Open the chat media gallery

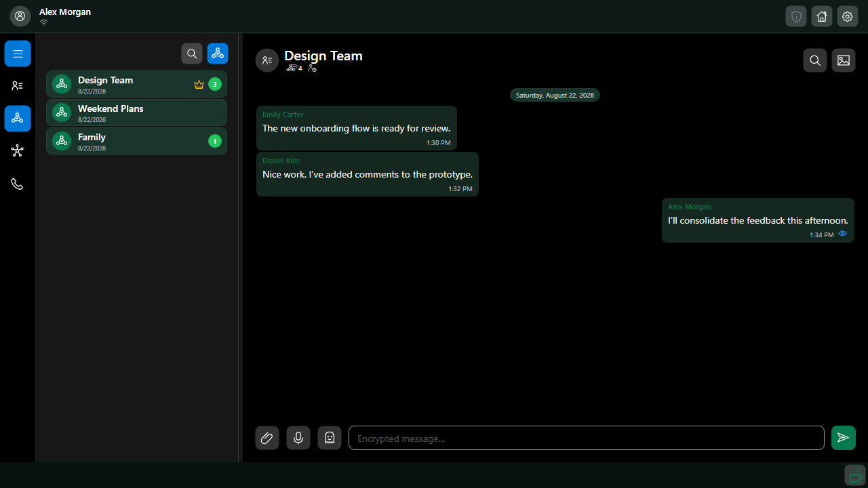click(x=844, y=60)
